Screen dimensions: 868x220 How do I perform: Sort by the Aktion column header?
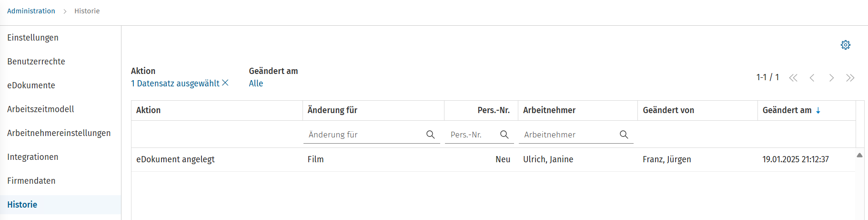[x=148, y=110]
